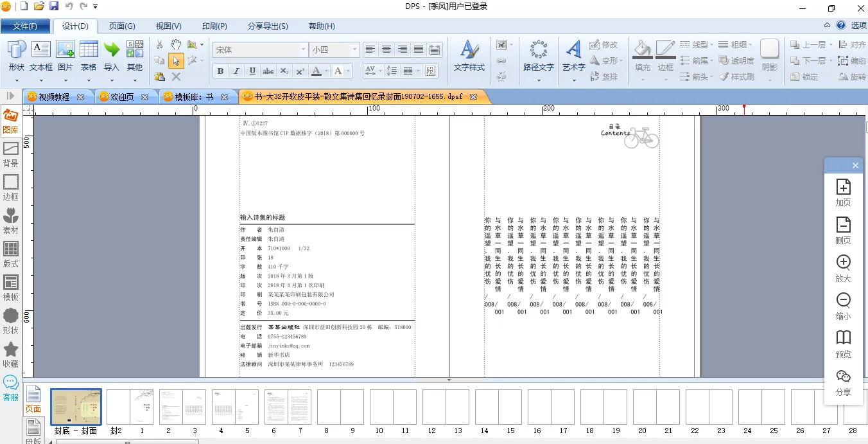This screenshot has width=868, height=444.
Task: Expand the 宋体 font family dropdown
Action: [303, 50]
